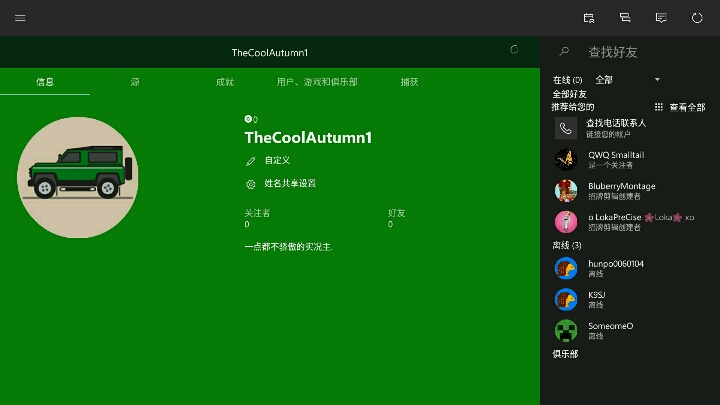Screen dimensions: 720x405
Task: Click the 姓名共享设置 link
Action: point(290,184)
